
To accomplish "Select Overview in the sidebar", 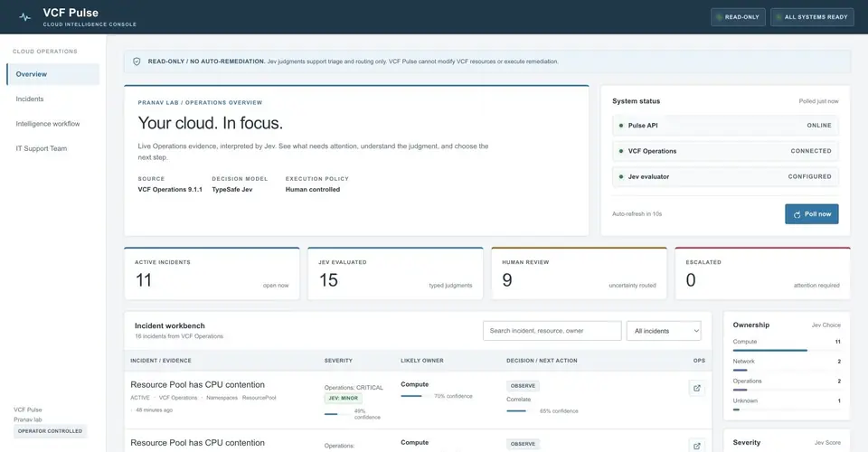I will pyautogui.click(x=53, y=74).
